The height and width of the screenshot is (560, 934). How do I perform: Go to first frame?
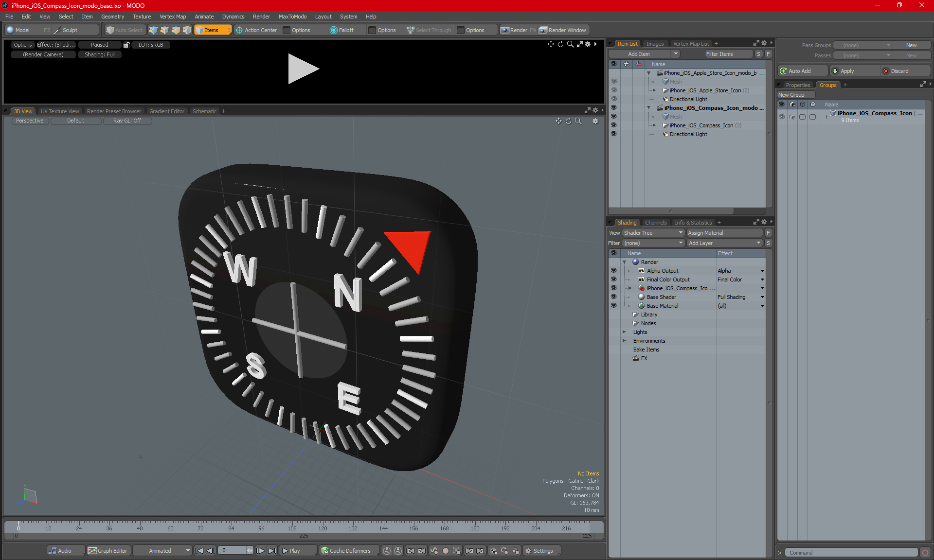coord(199,551)
